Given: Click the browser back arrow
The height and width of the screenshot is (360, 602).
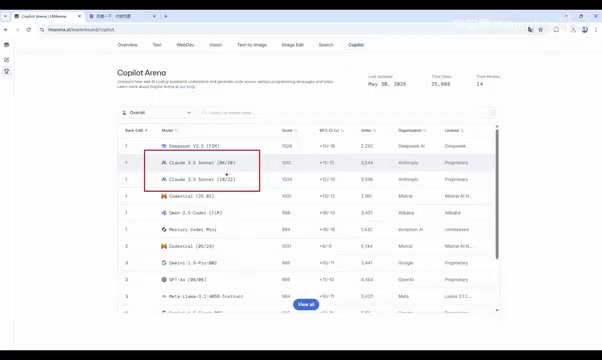Looking at the screenshot, I should pyautogui.click(x=6, y=30).
